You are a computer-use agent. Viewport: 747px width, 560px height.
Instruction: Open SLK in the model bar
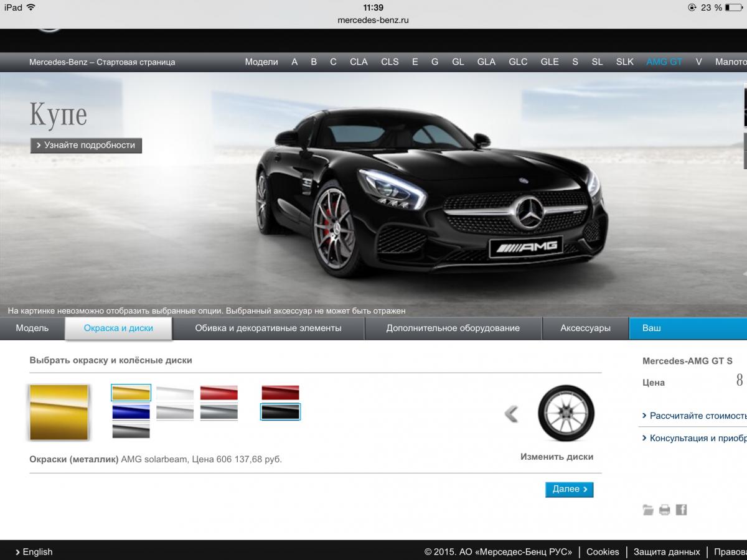(x=625, y=62)
